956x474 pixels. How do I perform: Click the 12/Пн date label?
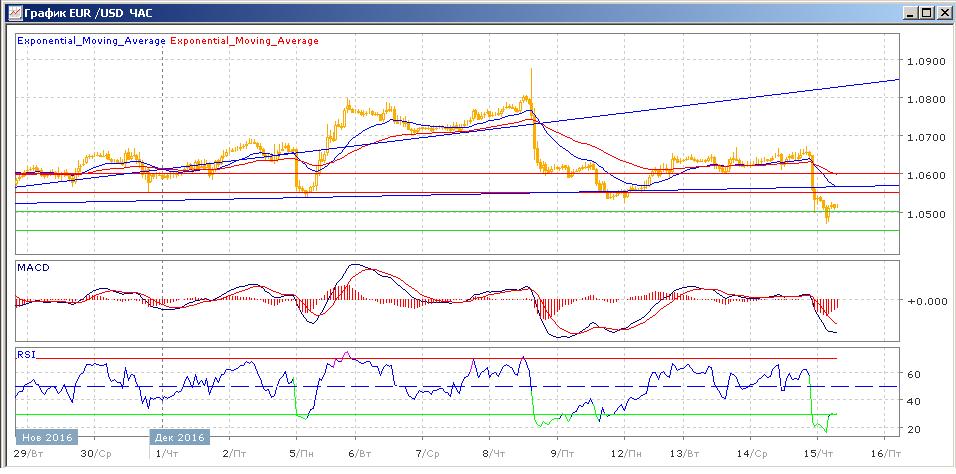click(626, 454)
